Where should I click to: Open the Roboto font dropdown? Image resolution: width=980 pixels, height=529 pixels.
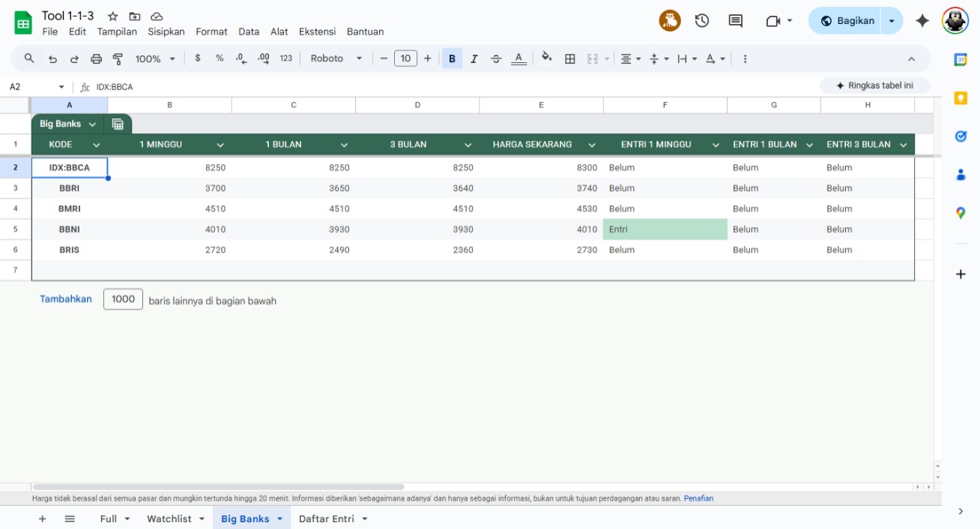click(336, 58)
